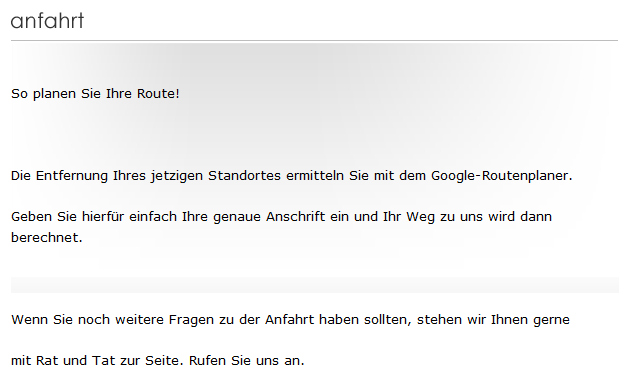The height and width of the screenshot is (386, 630).
Task: Click the sentence "Rufen Sie uns an."
Action: 247,361
